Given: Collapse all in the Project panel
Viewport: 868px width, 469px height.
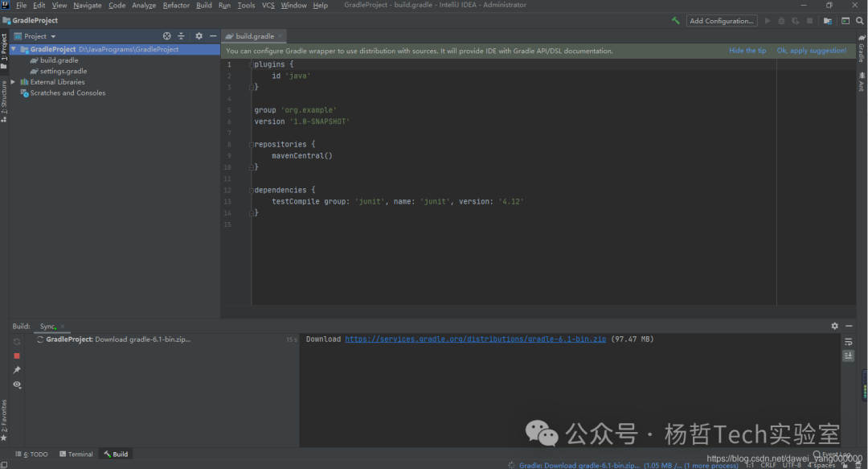Looking at the screenshot, I should 181,36.
